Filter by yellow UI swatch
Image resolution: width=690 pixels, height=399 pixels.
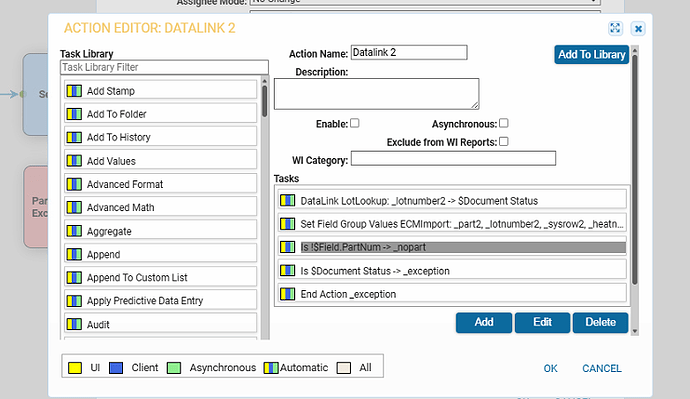tap(75, 368)
